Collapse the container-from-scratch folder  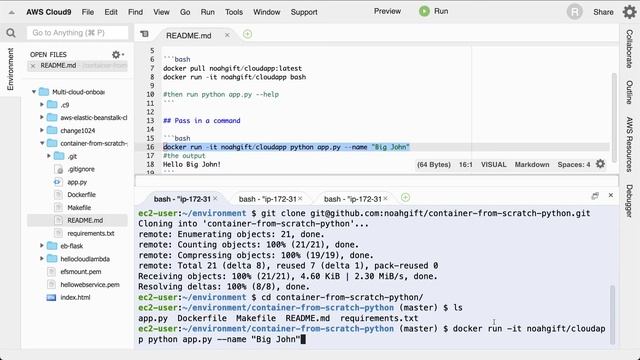coord(42,143)
